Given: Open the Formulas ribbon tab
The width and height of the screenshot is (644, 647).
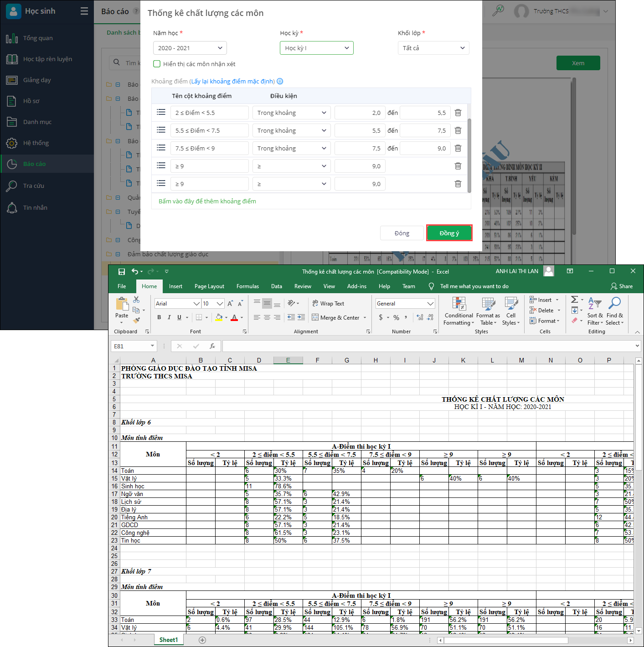Looking at the screenshot, I should [x=247, y=286].
